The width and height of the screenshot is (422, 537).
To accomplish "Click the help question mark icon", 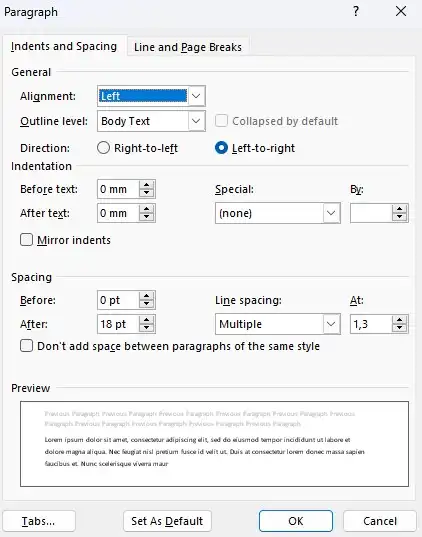I will point(356,11).
